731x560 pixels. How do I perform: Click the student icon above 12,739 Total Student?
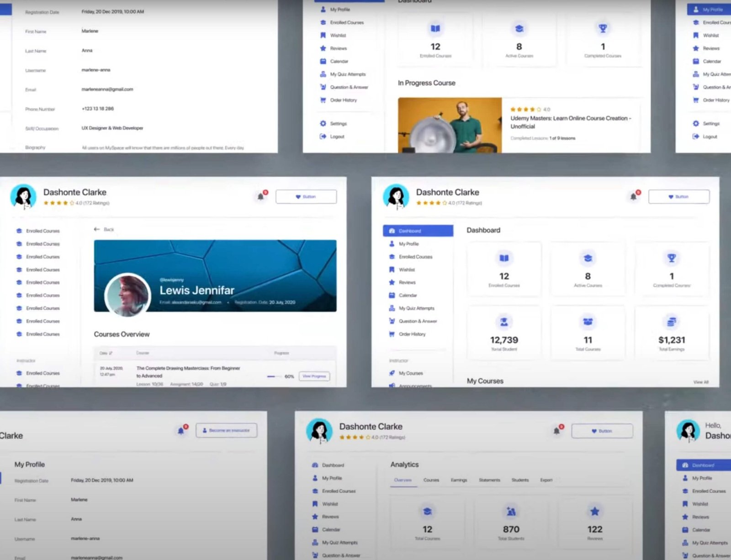[504, 322]
